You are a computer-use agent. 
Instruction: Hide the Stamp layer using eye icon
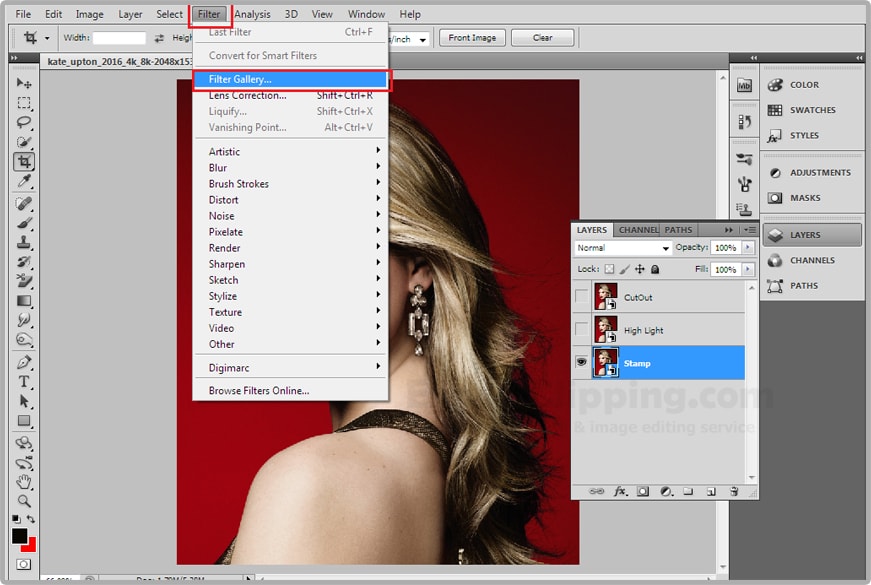pos(581,363)
